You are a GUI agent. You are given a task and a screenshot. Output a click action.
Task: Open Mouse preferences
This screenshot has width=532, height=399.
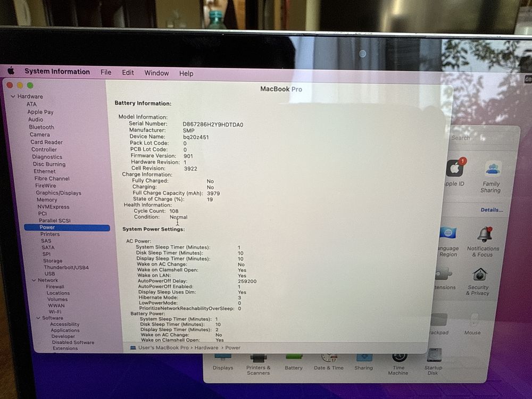[x=472, y=324]
